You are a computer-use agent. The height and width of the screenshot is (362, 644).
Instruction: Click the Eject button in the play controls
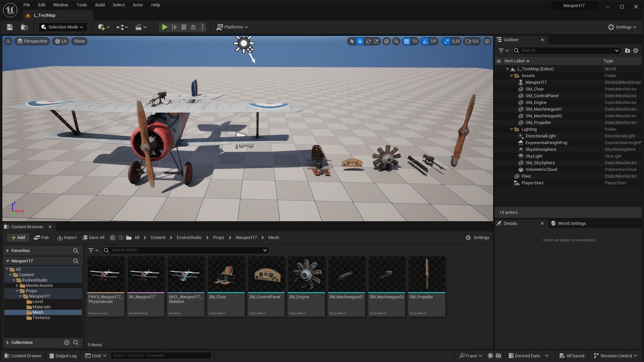pyautogui.click(x=193, y=27)
